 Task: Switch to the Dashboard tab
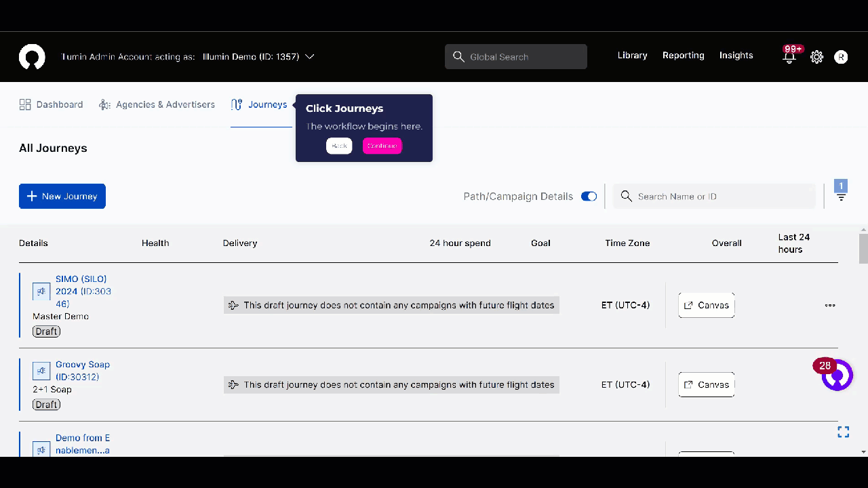coord(52,104)
